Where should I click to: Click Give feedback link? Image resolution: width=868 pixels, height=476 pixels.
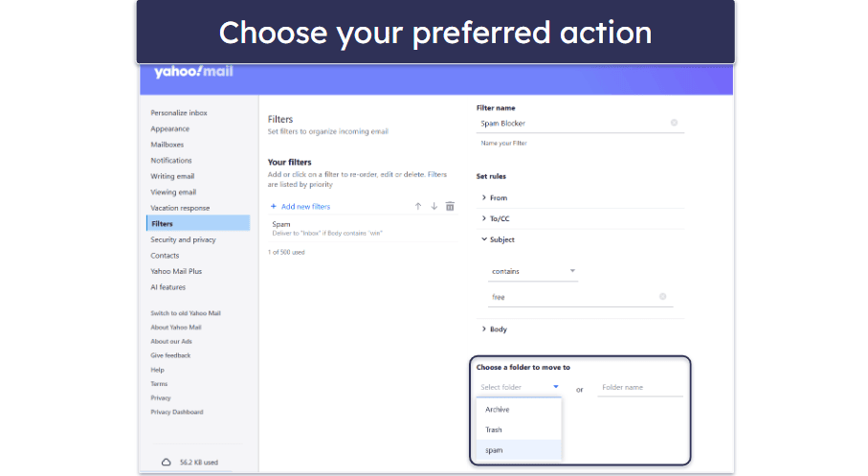[x=170, y=355]
